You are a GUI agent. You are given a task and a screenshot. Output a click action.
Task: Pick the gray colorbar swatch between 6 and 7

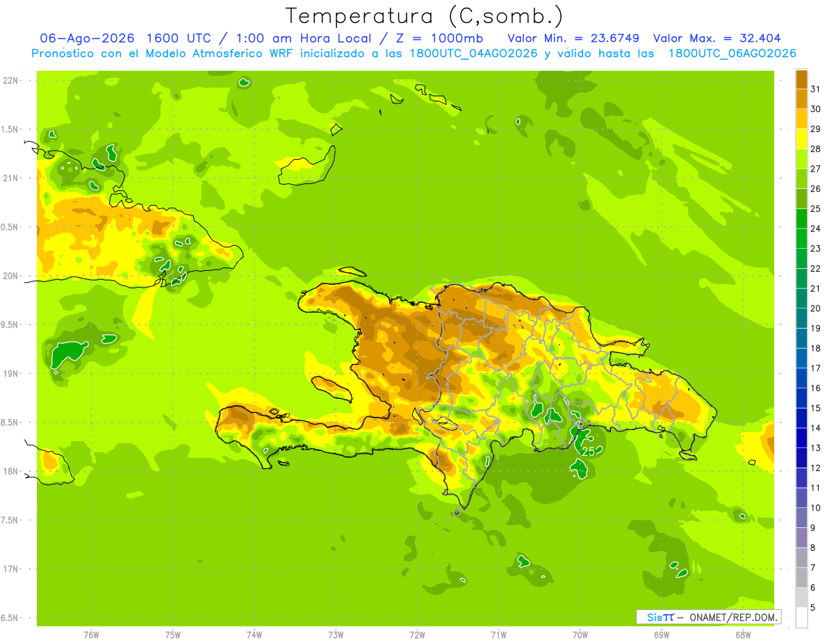(801, 578)
